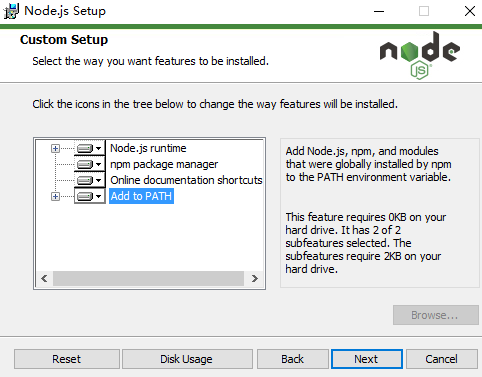Select the Online documentation shortcuts feature

186,180
